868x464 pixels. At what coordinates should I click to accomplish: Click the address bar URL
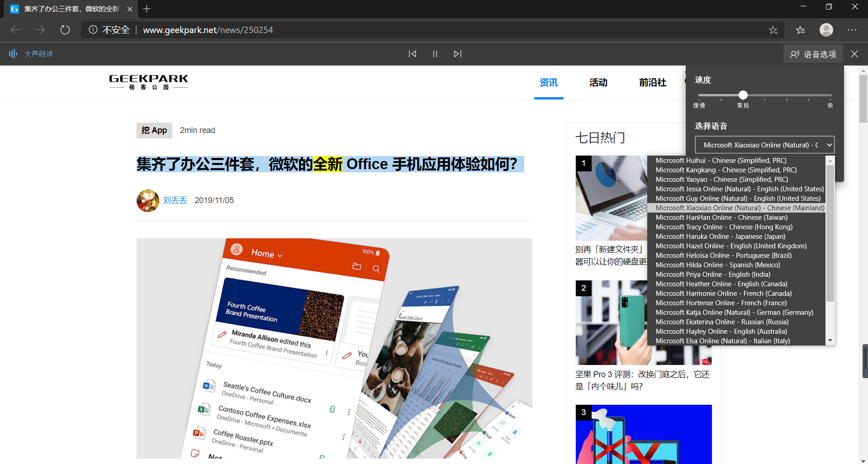point(208,30)
